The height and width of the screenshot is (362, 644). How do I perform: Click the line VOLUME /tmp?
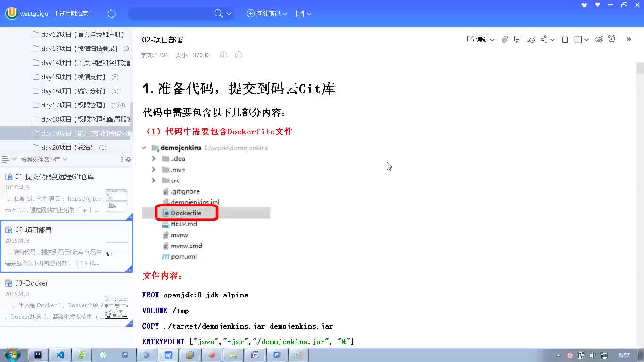pyautogui.click(x=165, y=311)
